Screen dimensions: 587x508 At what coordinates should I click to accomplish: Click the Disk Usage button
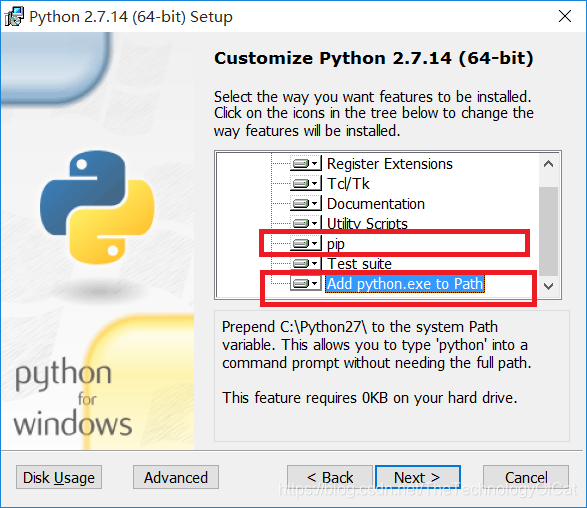tap(59, 477)
